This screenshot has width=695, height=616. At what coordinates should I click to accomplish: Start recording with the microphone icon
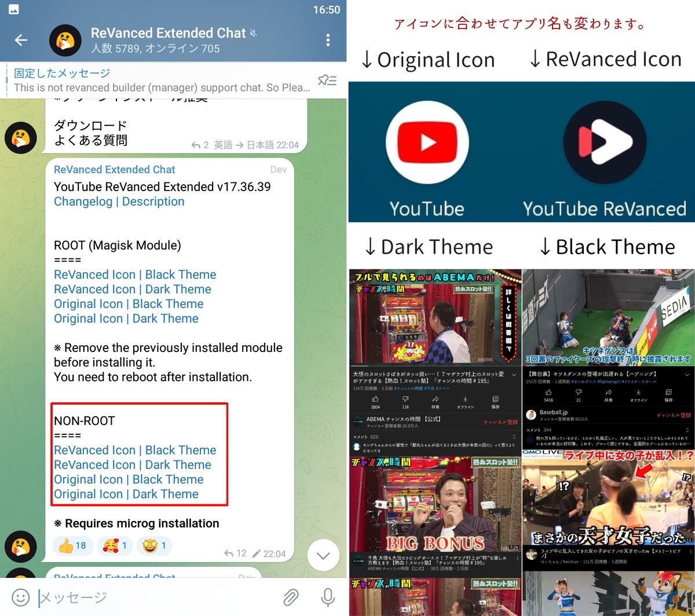coord(327,597)
